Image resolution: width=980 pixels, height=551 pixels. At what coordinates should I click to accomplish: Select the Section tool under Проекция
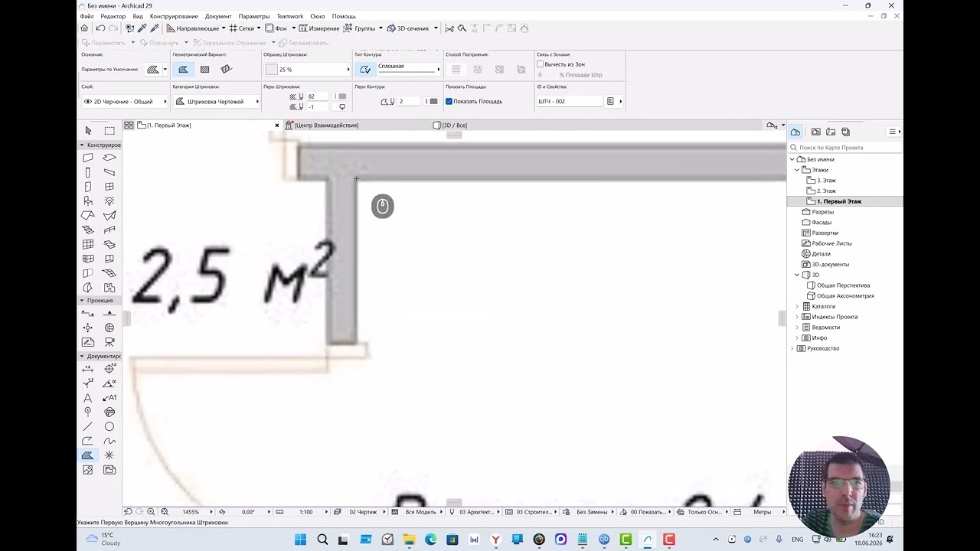point(88,314)
